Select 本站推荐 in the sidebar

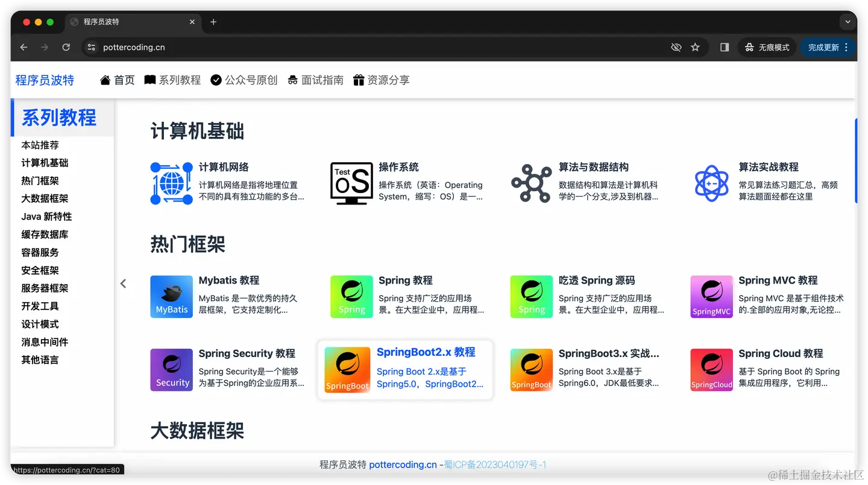(x=40, y=145)
